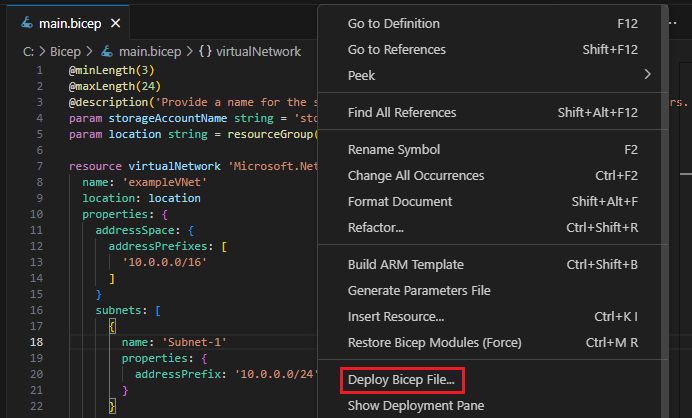692x418 pixels.
Task: Click main.bicep breadcrumb item
Action: [150, 52]
